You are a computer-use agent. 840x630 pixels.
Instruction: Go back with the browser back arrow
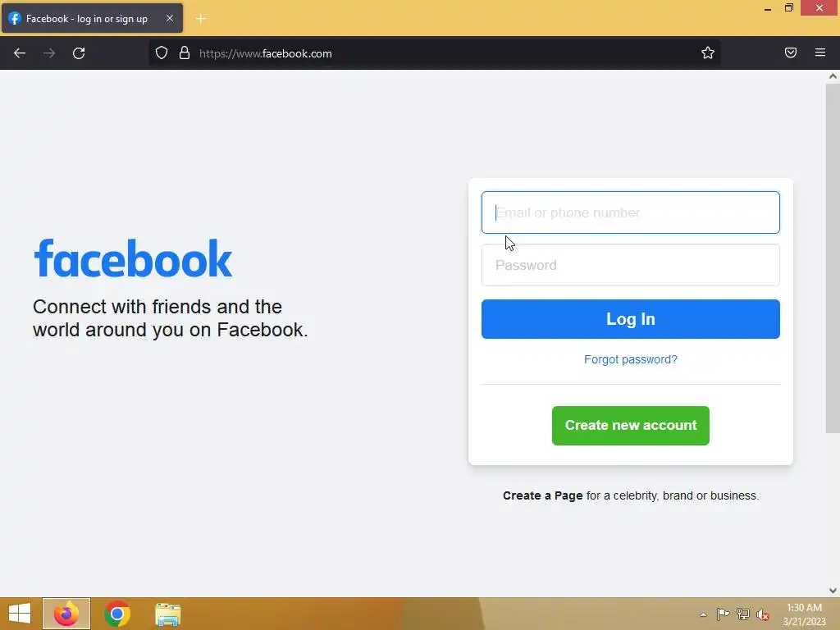[x=20, y=53]
